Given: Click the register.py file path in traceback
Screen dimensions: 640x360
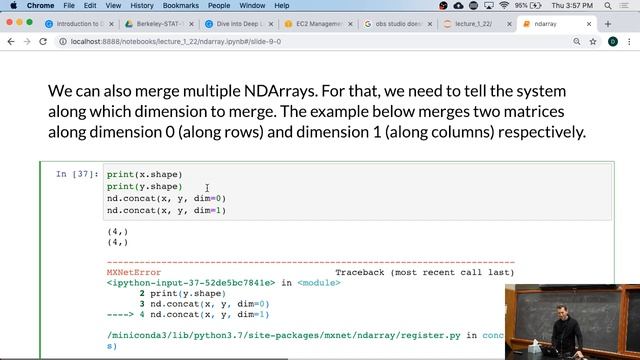Looking at the screenshot, I should 284,336.
